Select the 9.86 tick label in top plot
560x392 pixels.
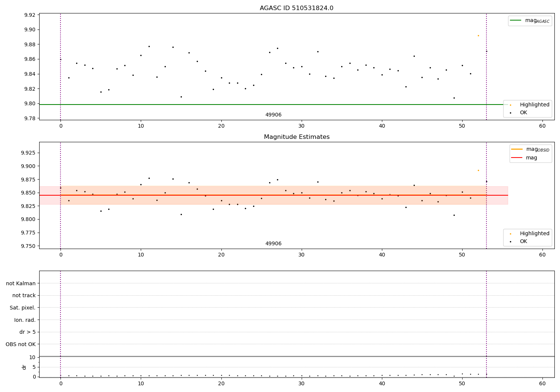click(29, 59)
